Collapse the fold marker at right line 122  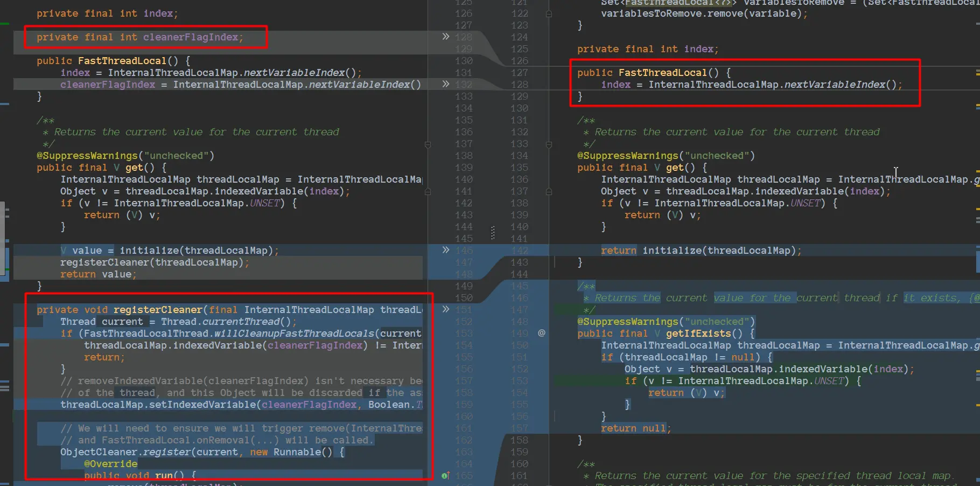coord(549,13)
